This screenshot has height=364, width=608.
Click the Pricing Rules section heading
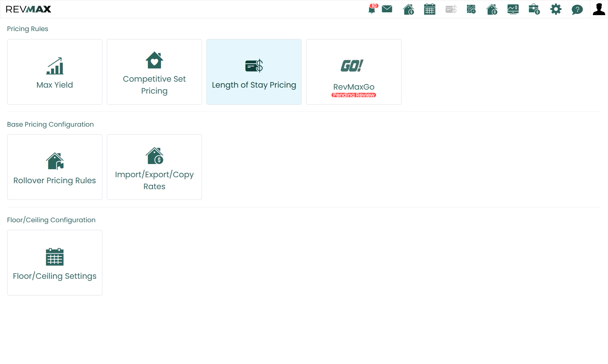(x=27, y=29)
